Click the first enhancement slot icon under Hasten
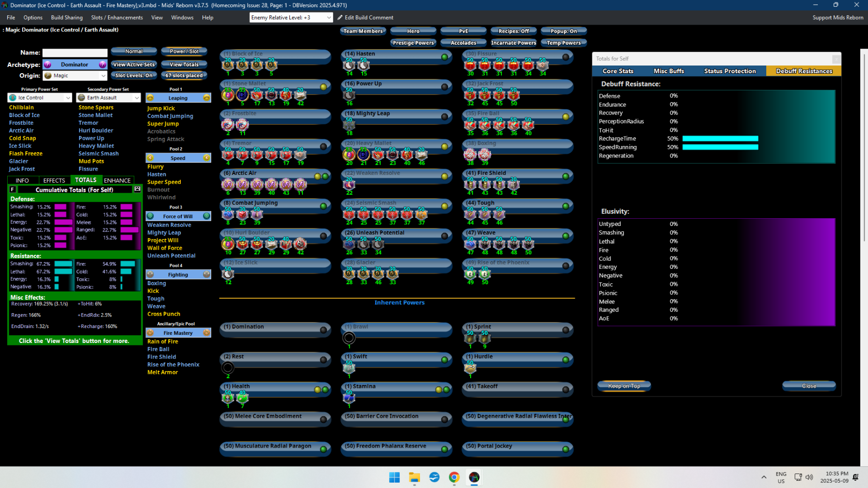The height and width of the screenshot is (488, 868). 349,66
